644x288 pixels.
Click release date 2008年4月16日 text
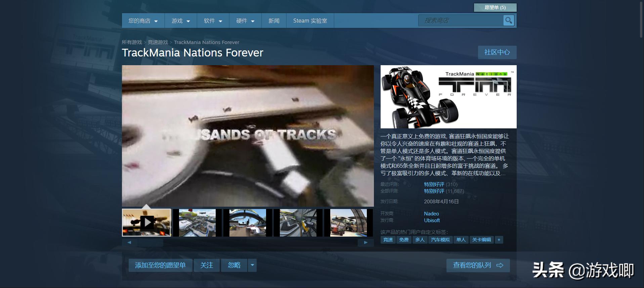coord(441,202)
